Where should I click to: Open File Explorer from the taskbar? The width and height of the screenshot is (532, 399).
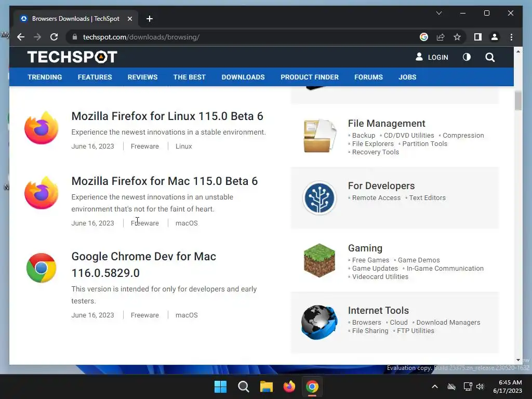pyautogui.click(x=267, y=387)
